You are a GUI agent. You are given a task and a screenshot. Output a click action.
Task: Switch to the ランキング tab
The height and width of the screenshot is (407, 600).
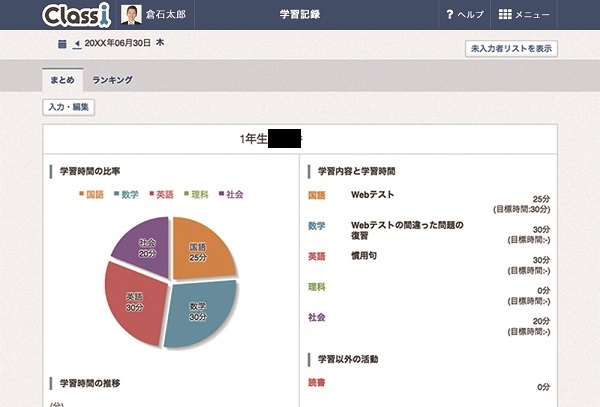[112, 80]
